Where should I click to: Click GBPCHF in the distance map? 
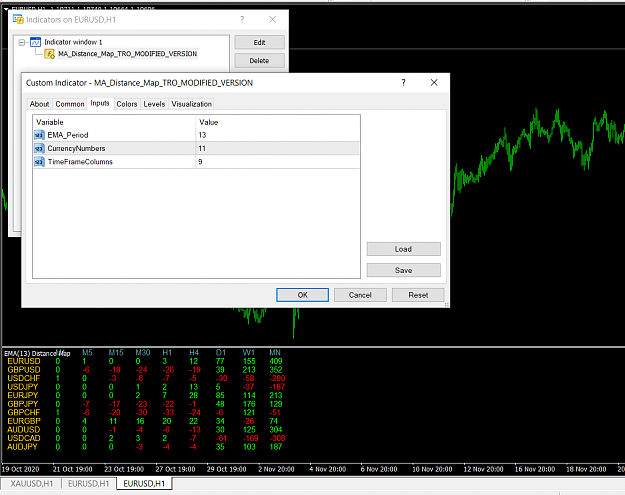click(24, 412)
